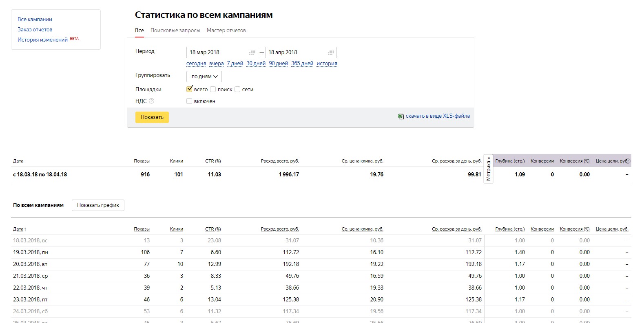Open calendar picker for end date

click(x=331, y=53)
